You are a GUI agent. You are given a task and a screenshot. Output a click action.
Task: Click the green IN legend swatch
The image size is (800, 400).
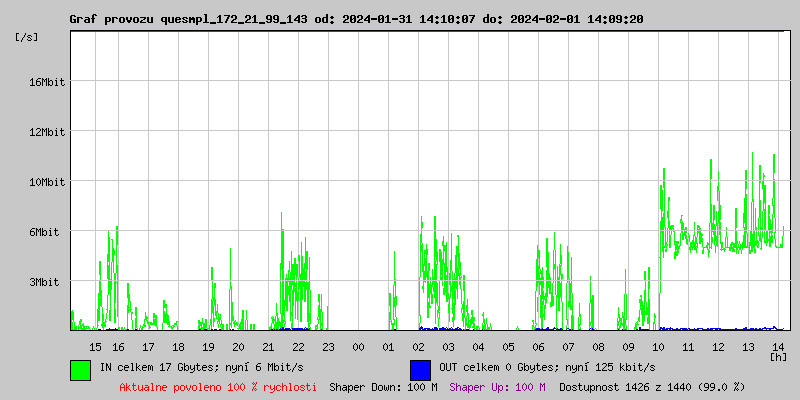point(80,369)
